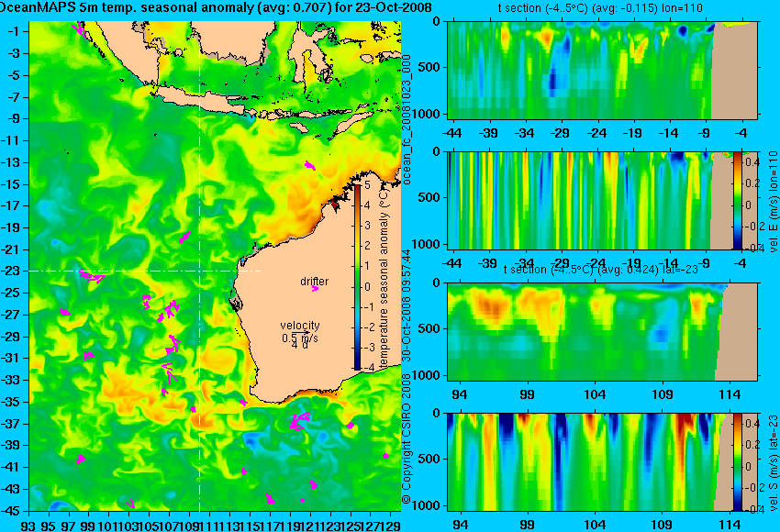780x532 pixels.
Task: Click the "vel. E (m/s) lon=110" axis label
Action: 774,202
